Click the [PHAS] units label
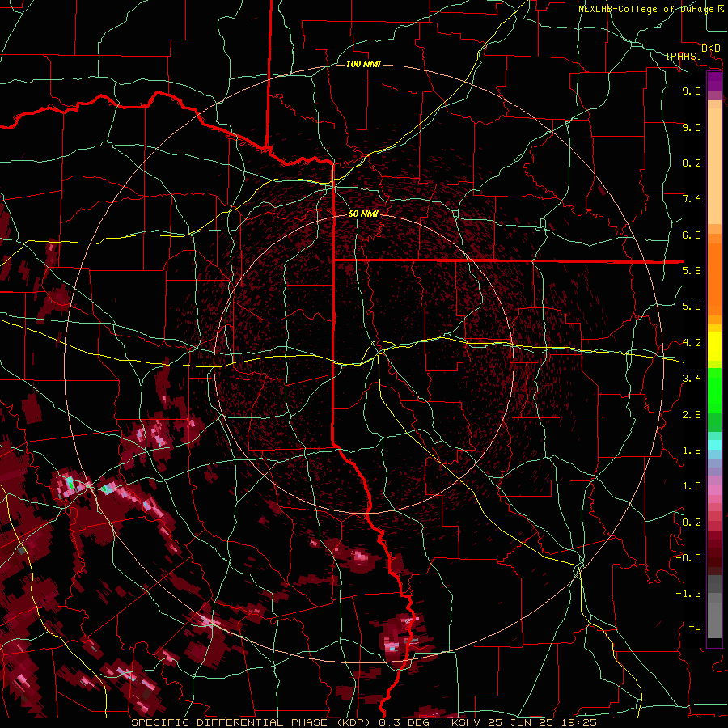 pos(684,57)
